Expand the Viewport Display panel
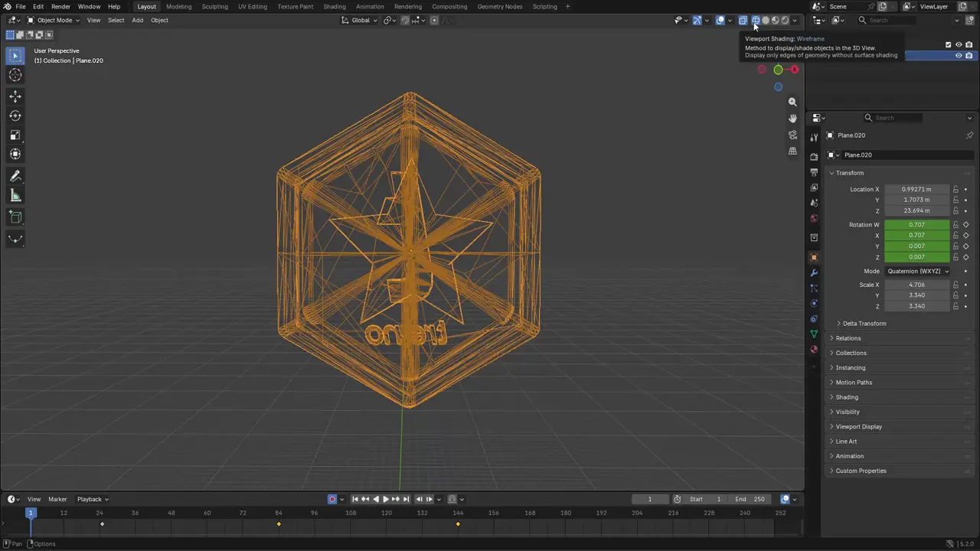980x551 pixels. (858, 427)
